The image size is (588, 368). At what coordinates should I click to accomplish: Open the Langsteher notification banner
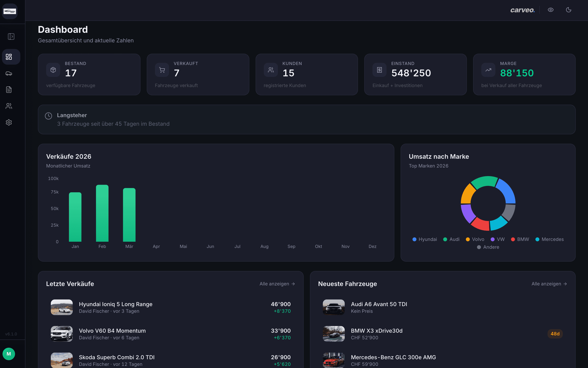(307, 119)
